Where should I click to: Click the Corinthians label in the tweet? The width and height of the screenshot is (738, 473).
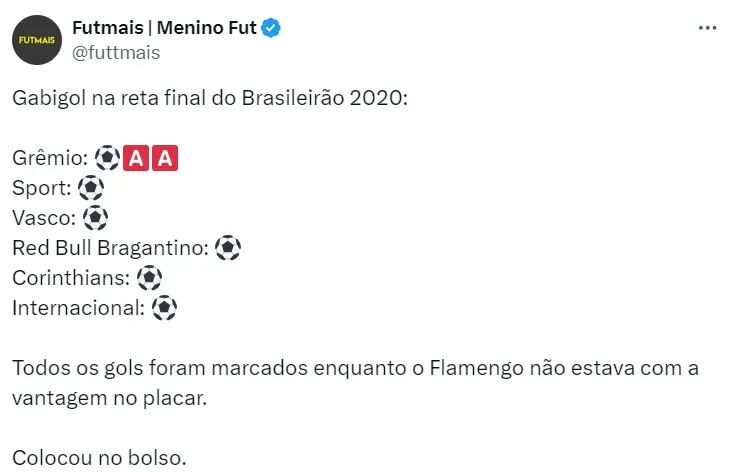click(70, 278)
